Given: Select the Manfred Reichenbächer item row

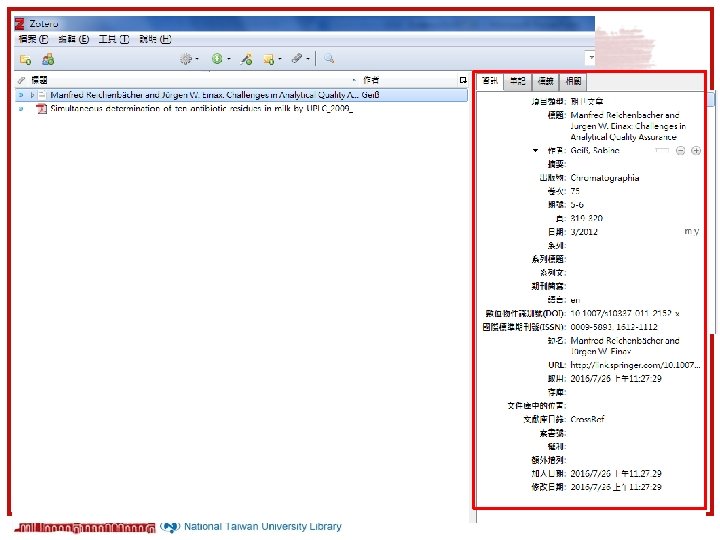Looking at the screenshot, I should (x=242, y=95).
